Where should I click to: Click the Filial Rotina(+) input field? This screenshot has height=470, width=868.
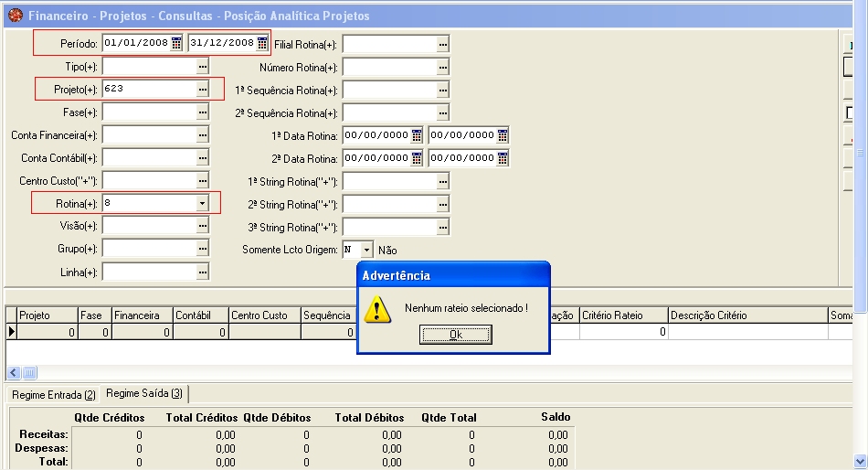(390, 44)
